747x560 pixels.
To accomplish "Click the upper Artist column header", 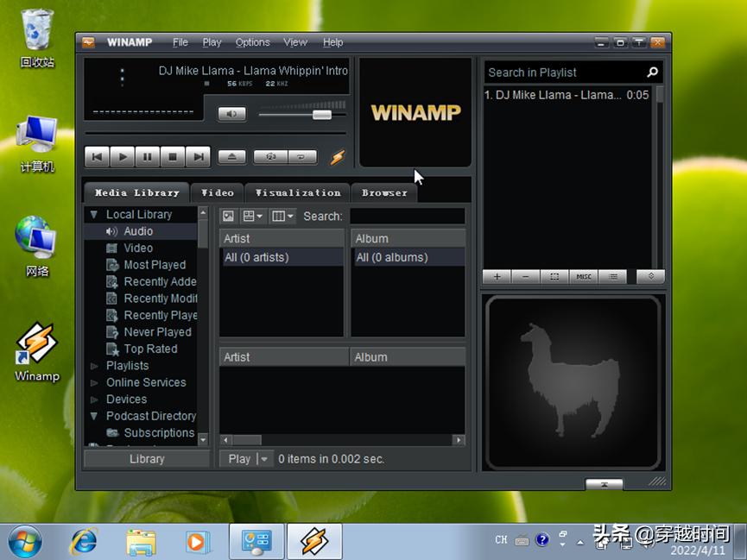I will coord(282,238).
